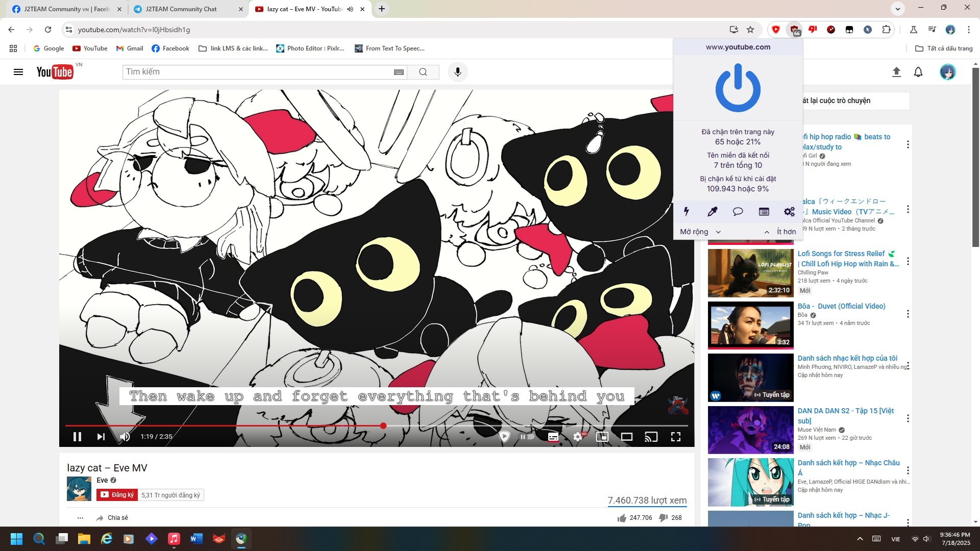980x551 pixels.
Task: Pause the lazy cat video
Action: (x=77, y=437)
